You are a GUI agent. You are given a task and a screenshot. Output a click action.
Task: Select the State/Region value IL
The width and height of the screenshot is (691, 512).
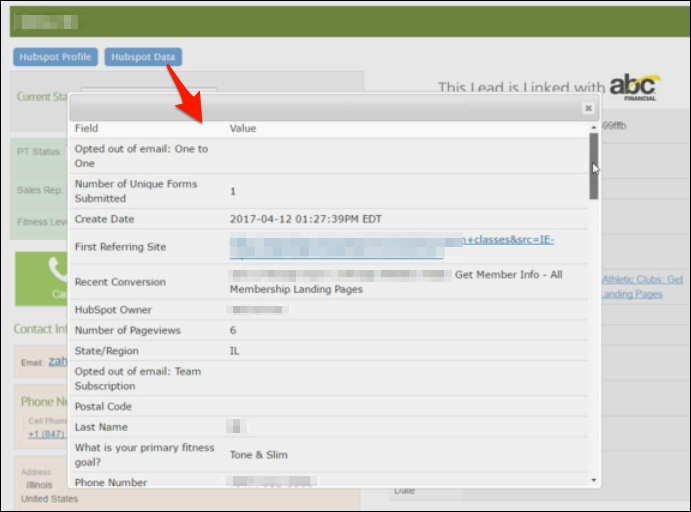click(234, 351)
